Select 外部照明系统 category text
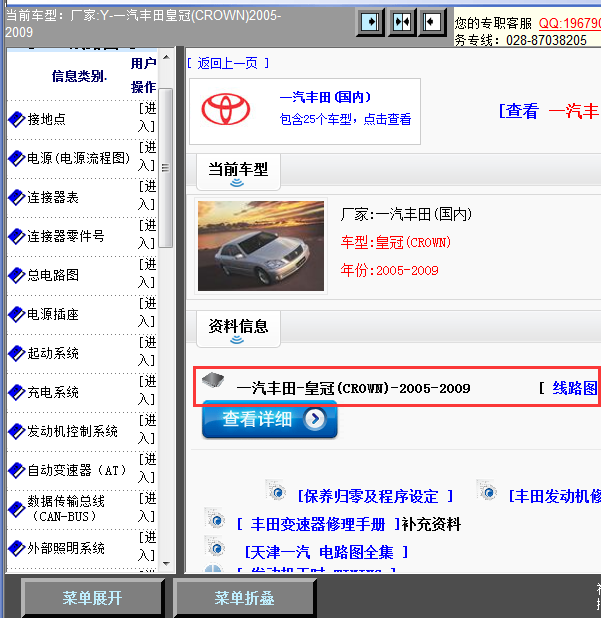 pyautogui.click(x=66, y=548)
